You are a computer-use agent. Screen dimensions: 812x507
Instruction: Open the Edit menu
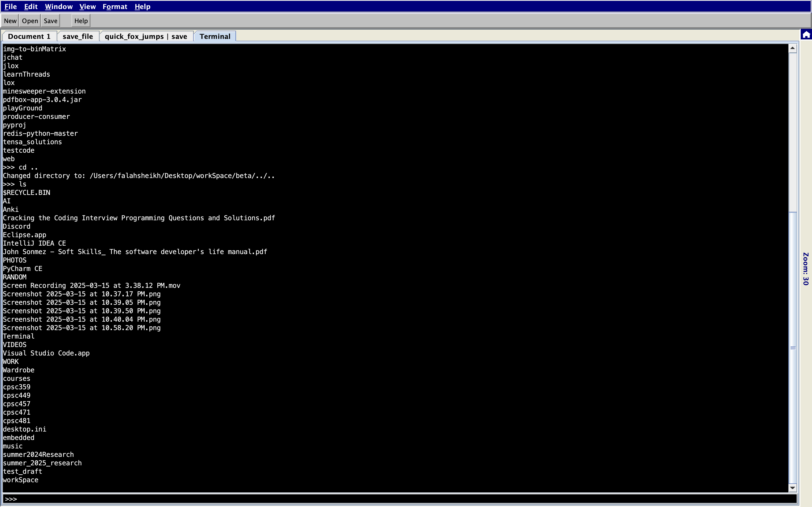[x=30, y=6]
